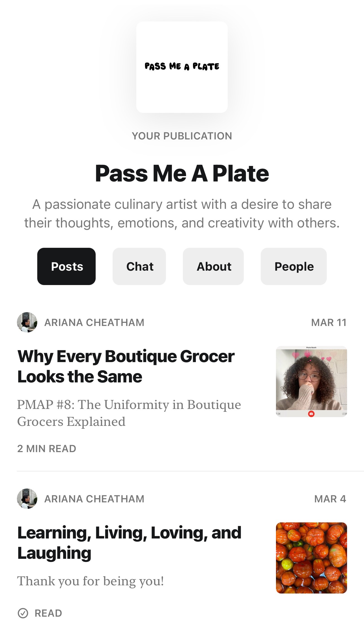Click the 'Pass Me A Plate' publication title
Viewport: 364px width, 635px height.
click(x=182, y=173)
